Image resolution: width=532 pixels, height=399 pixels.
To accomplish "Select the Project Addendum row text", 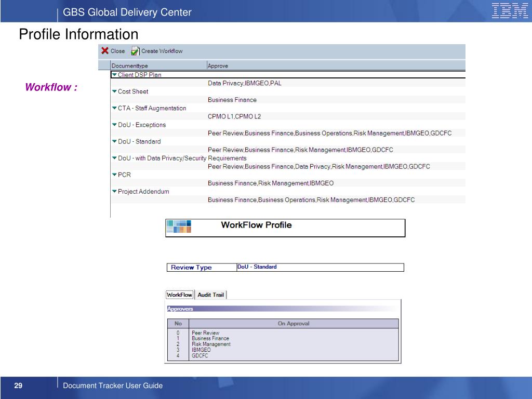I will pyautogui.click(x=143, y=191).
